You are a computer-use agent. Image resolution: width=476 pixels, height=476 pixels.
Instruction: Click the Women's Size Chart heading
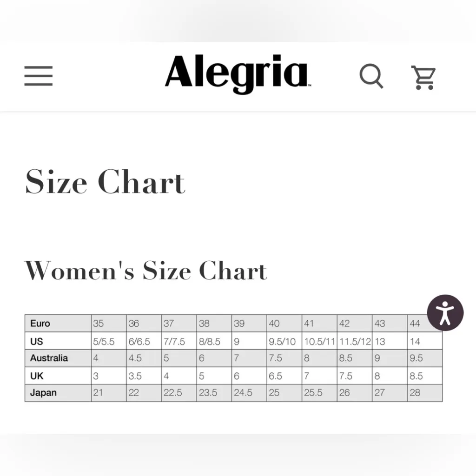[145, 271]
